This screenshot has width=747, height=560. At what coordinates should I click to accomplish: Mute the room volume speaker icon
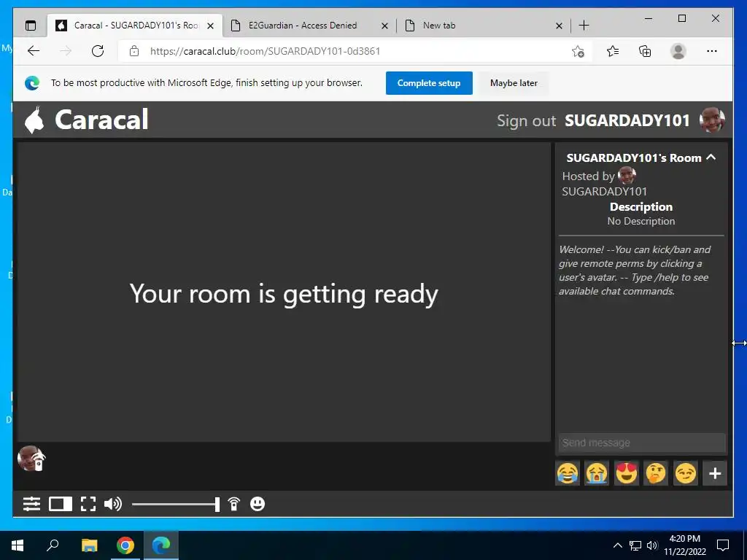(113, 504)
